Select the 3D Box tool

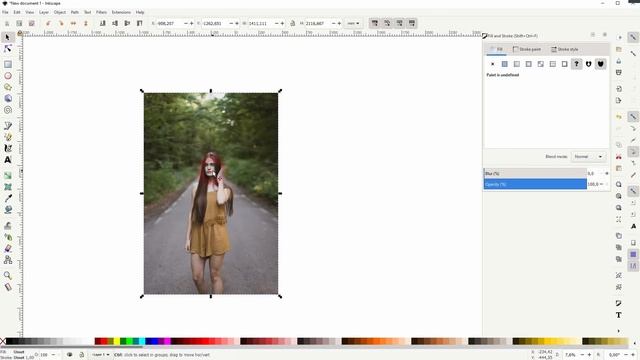pyautogui.click(x=7, y=98)
